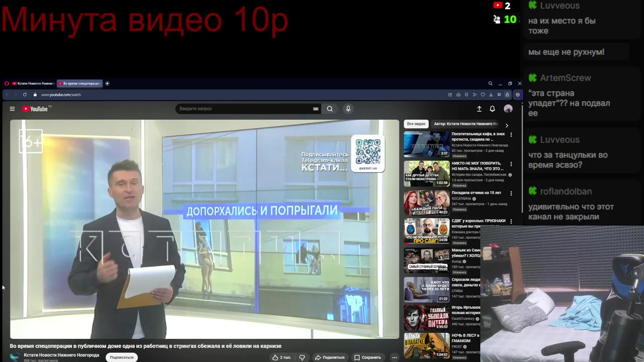Viewport: 644px width, 362px height.
Task: Open the channel name Кстати Новости Нижнего Новгорода
Action: 61,355
